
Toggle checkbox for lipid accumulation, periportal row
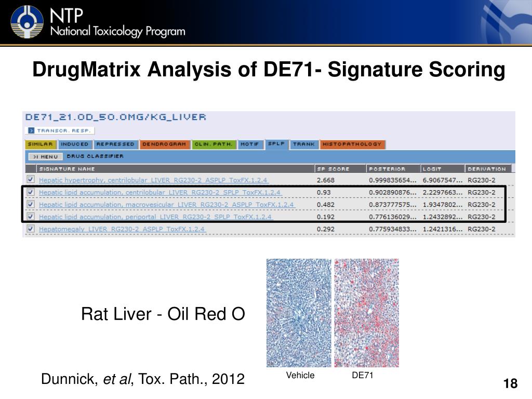coord(31,217)
